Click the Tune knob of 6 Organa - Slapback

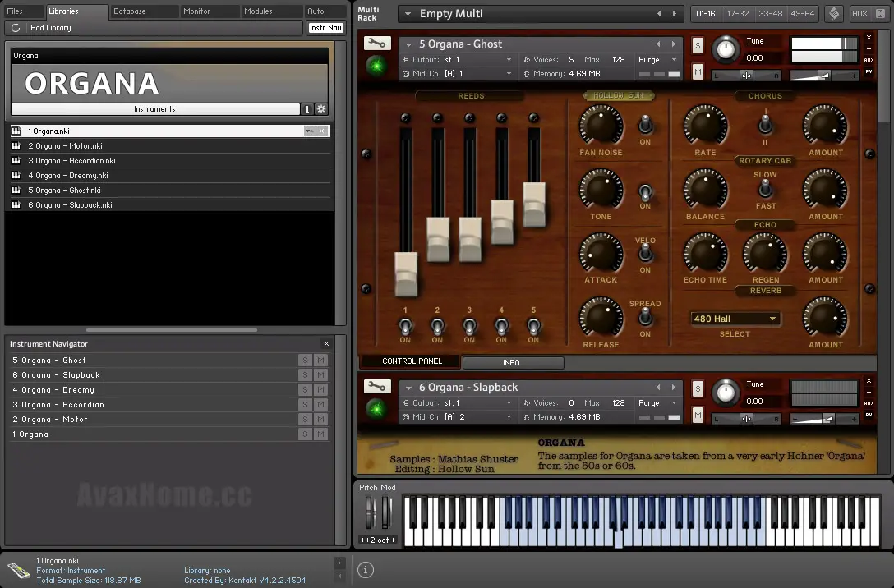coord(726,393)
